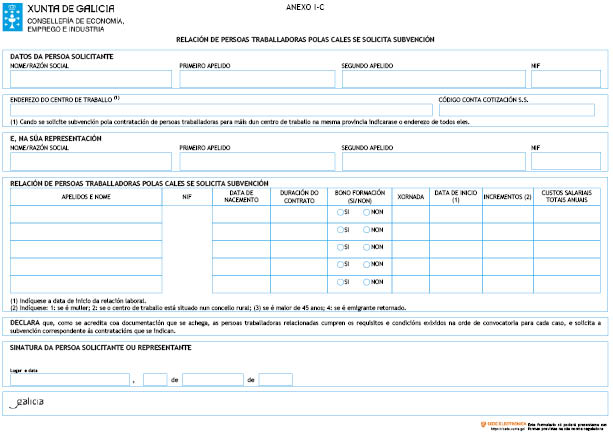This screenshot has width=613, height=433.
Task: Click first row Data de Nacemento cell
Action: tap(240, 213)
